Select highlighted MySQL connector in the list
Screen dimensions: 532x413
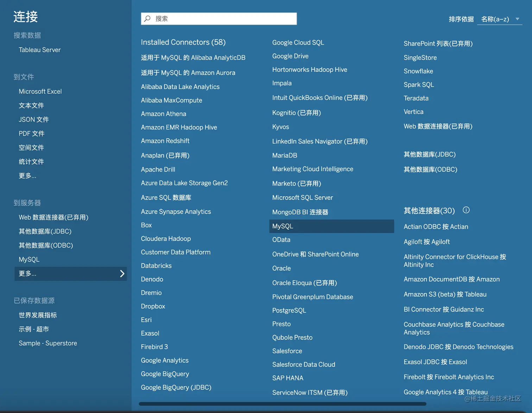coord(331,226)
